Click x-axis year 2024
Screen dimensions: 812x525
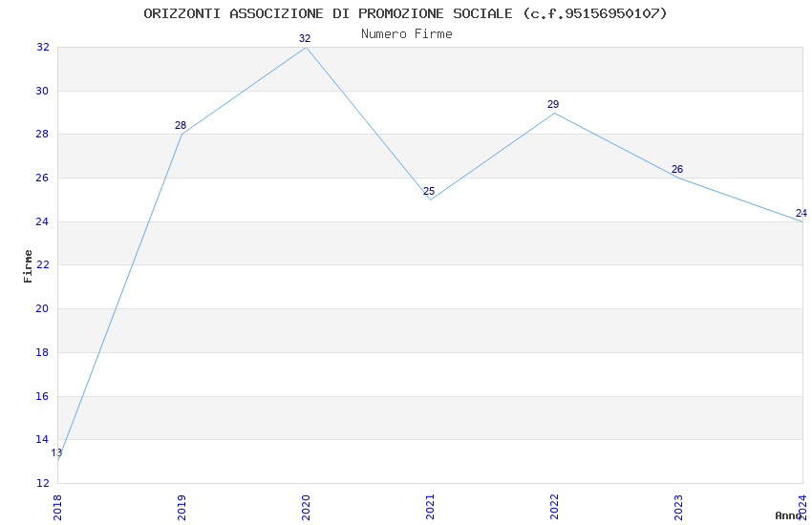pyautogui.click(x=803, y=507)
